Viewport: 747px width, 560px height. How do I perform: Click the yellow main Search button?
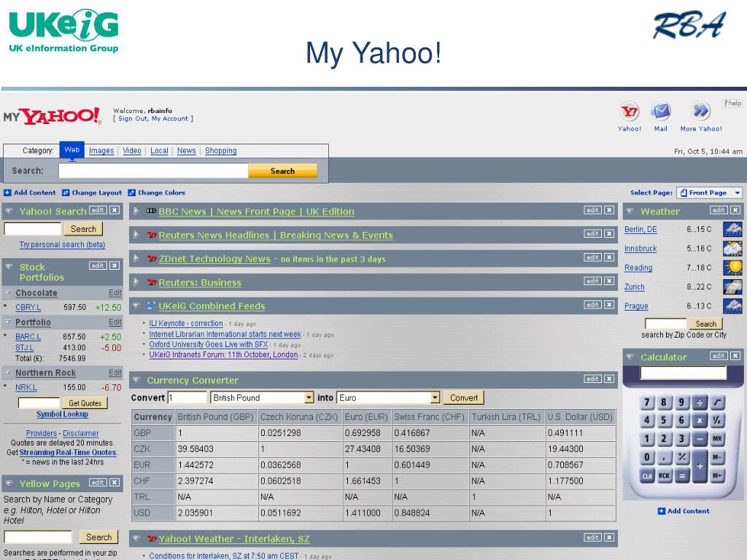click(282, 171)
